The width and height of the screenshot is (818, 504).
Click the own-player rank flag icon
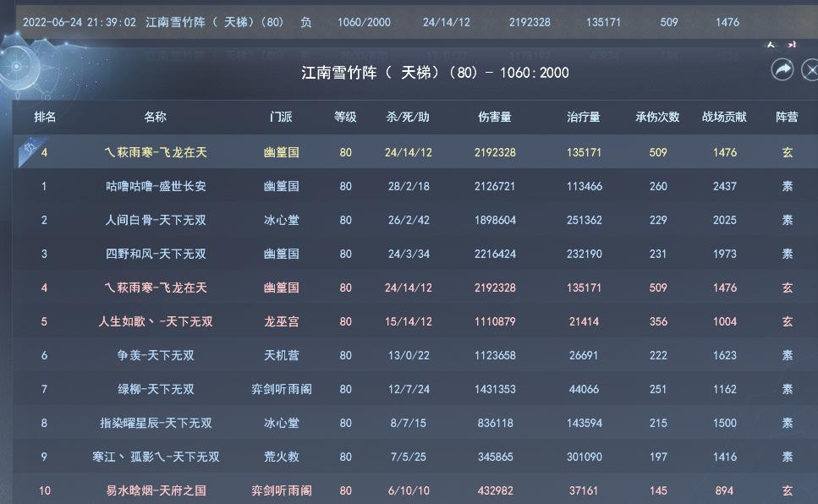pyautogui.click(x=30, y=150)
